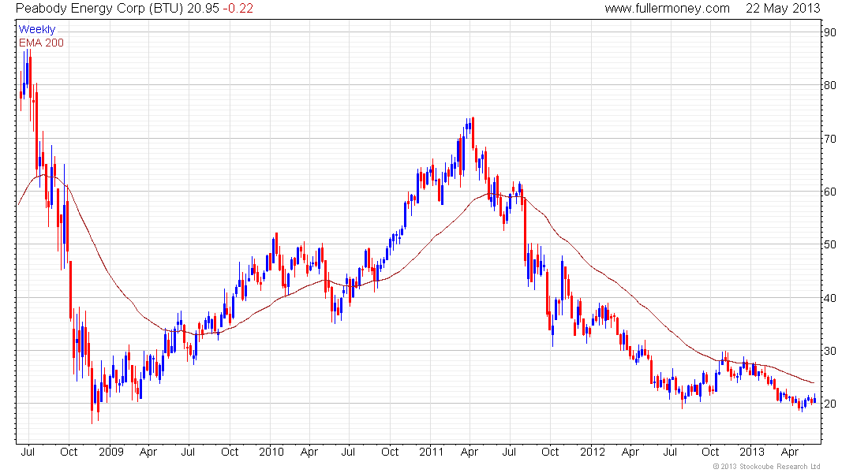This screenshot has width=868, height=473.
Task: Click the 2009 year label on time axis
Action: [110, 452]
